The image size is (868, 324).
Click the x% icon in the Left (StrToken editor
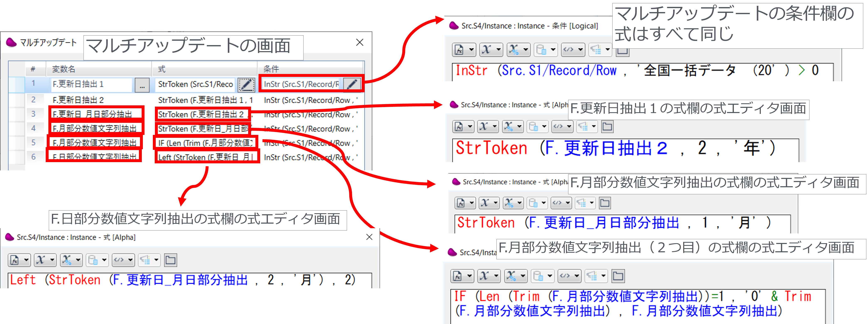67,260
